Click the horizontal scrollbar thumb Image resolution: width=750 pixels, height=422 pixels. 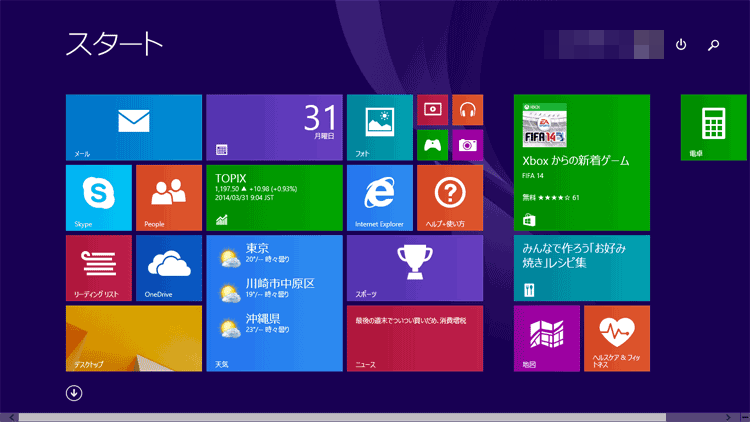[342, 418]
